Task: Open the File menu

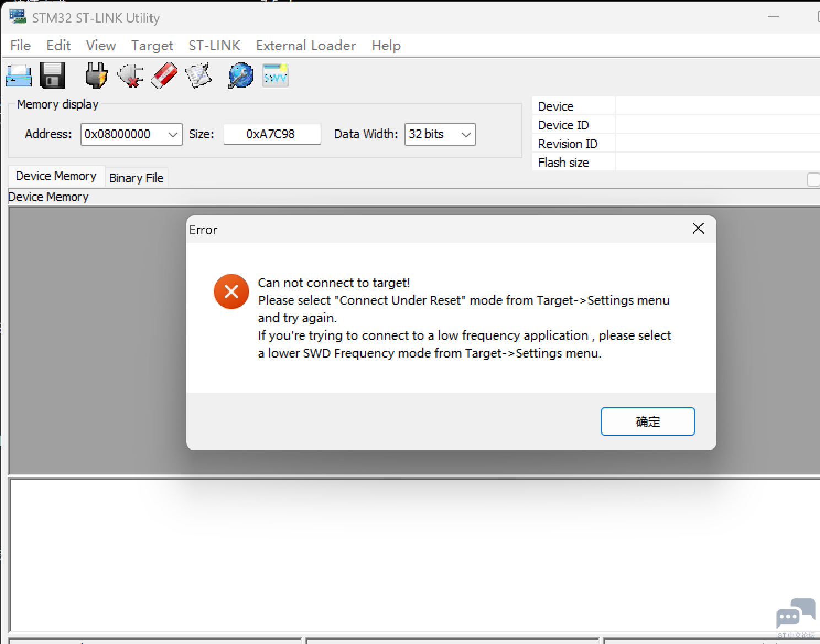Action: click(x=20, y=45)
